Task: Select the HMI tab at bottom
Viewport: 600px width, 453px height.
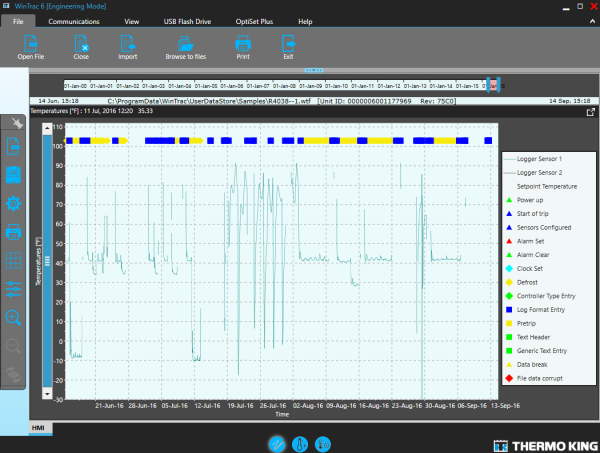Action: click(43, 428)
